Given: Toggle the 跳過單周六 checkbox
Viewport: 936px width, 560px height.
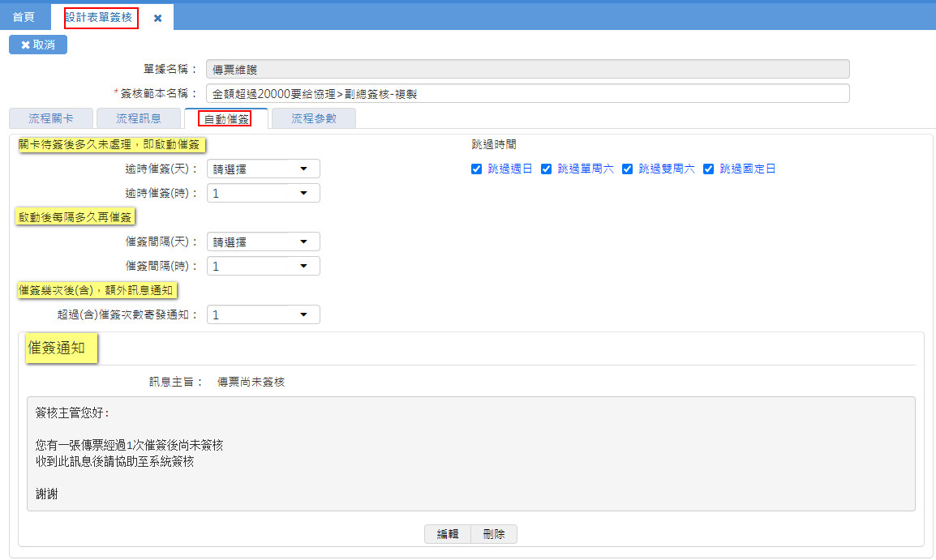Looking at the screenshot, I should click(546, 169).
